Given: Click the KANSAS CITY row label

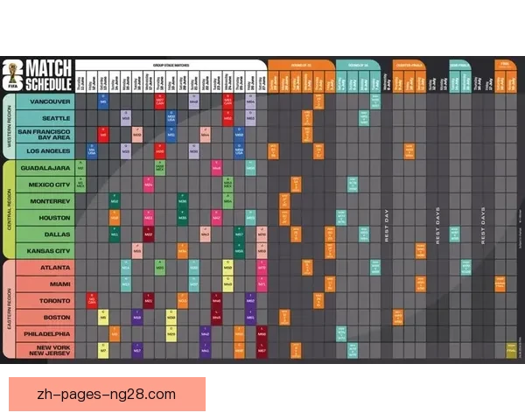Looking at the screenshot, I should click(45, 251).
